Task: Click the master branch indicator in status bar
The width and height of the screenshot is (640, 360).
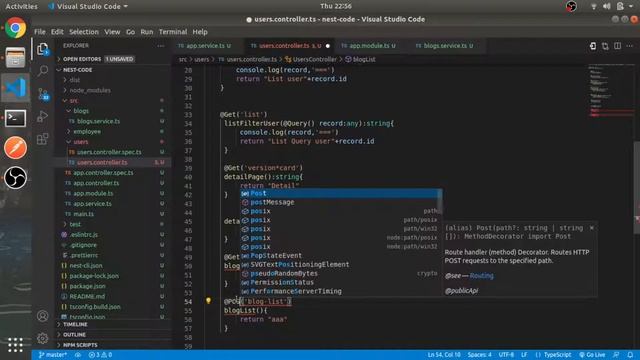Action: click(x=53, y=355)
